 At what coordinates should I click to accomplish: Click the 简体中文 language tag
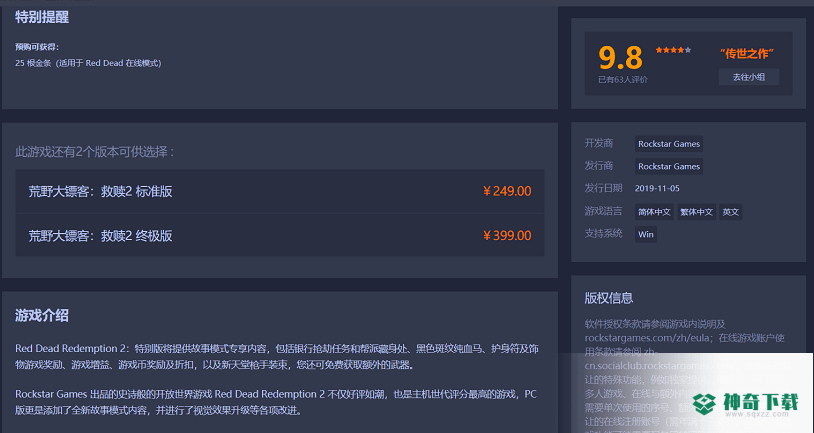(x=654, y=212)
